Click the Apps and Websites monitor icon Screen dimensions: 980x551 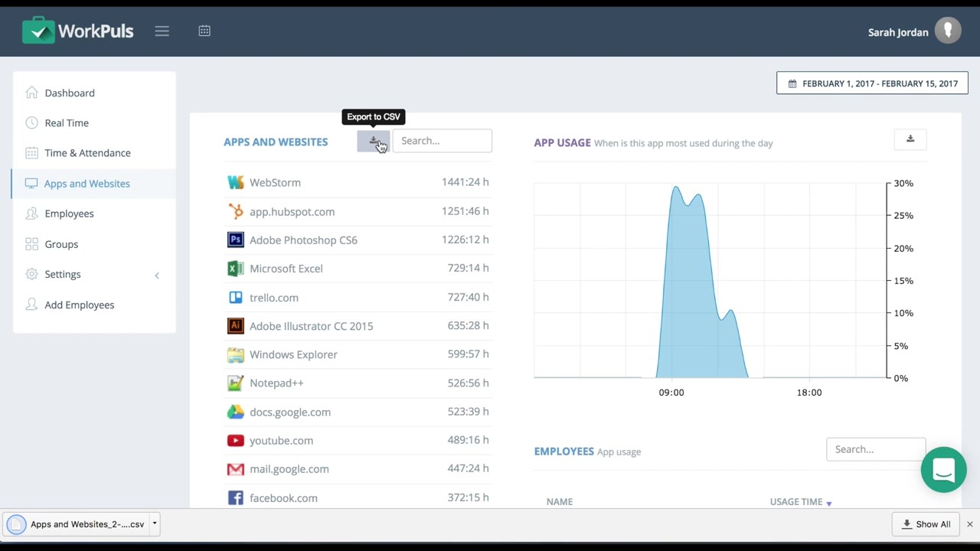click(x=31, y=184)
